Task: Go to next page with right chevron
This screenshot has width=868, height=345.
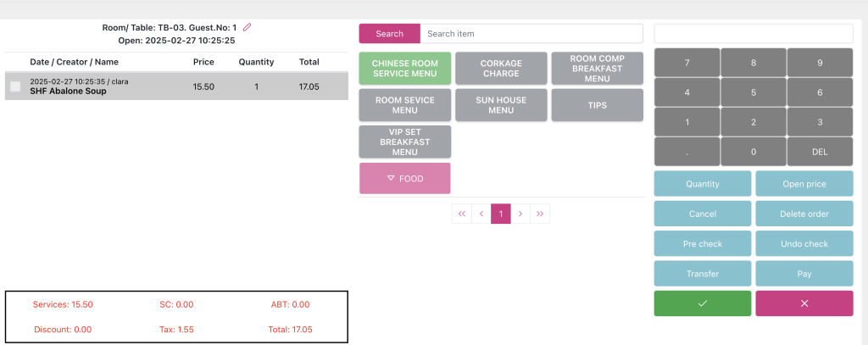Action: coord(520,214)
